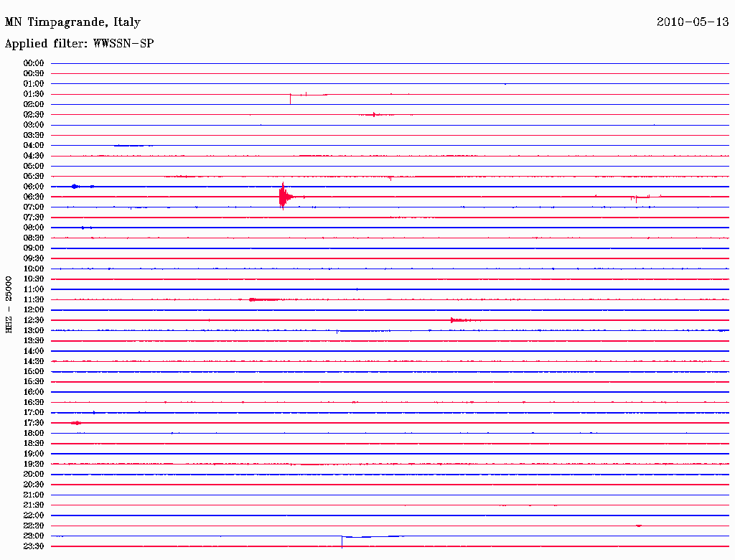Image resolution: width=735 pixels, height=560 pixels.
Task: Click the 11:00 time label
Action: click(x=34, y=289)
